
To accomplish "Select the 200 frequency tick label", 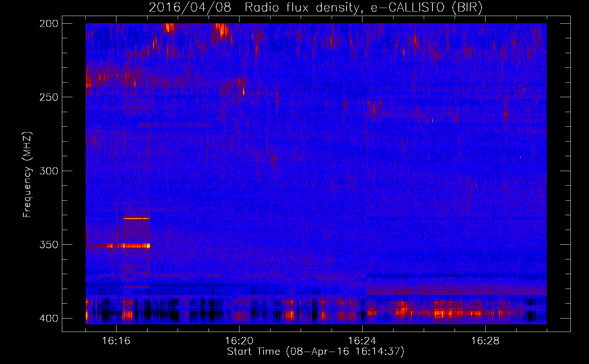I will click(x=49, y=23).
